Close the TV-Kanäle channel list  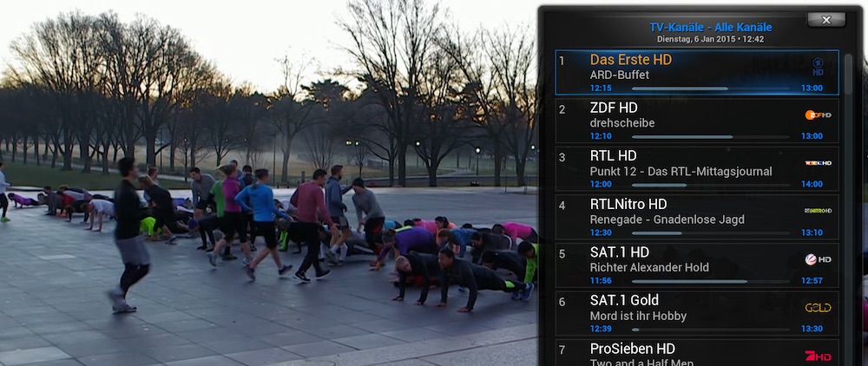(x=826, y=20)
